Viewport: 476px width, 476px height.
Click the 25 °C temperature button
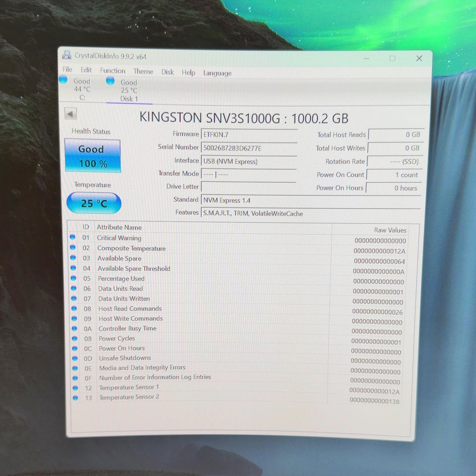click(94, 203)
